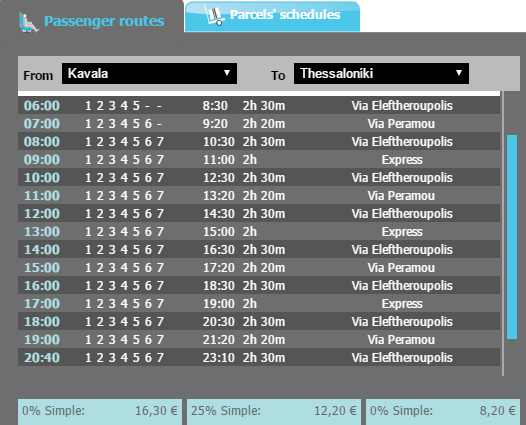The image size is (526, 425).
Task: Click the To dropdown arrow
Action: click(459, 73)
